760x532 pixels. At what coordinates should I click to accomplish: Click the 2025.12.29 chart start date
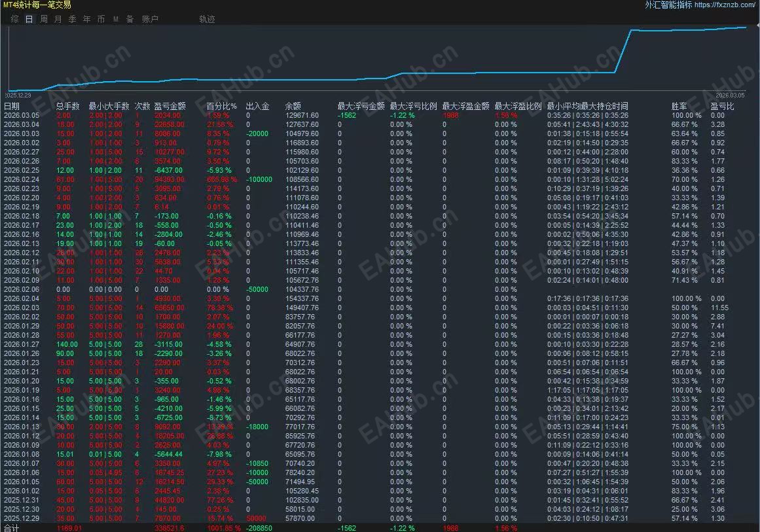click(18, 96)
